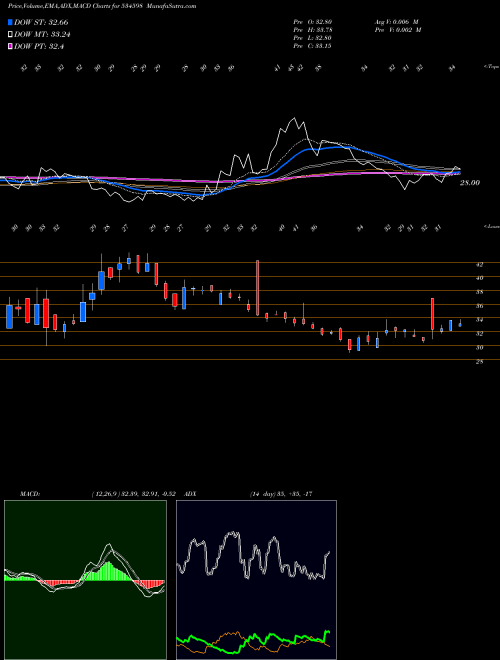Click the white DOW MT legend swatch
The image size is (500, 660).
(11, 35)
